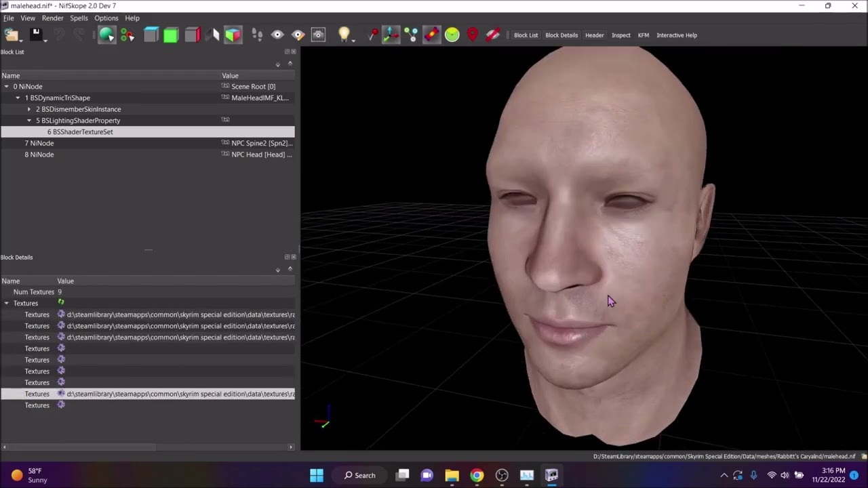Open the Spells menu
The height and width of the screenshot is (488, 868).
[x=79, y=18]
